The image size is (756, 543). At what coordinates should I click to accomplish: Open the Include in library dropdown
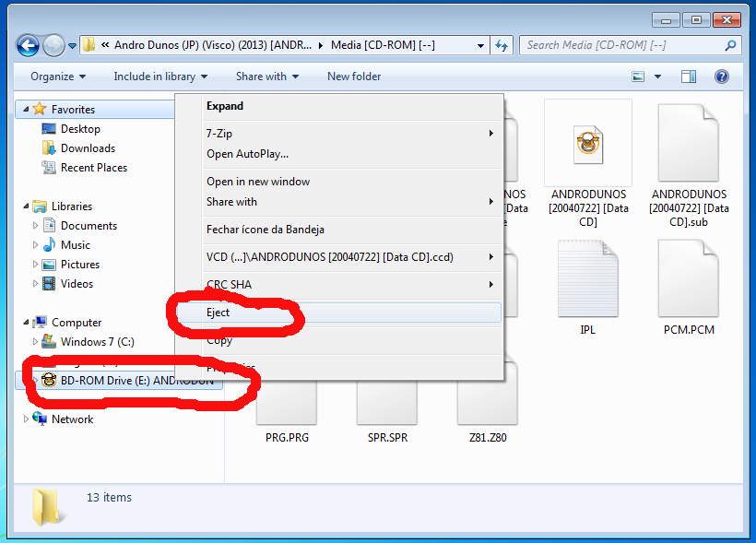tap(160, 77)
